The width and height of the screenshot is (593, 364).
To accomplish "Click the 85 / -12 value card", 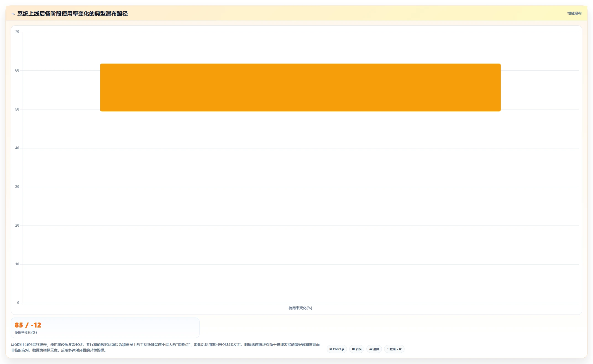I will tap(105, 328).
